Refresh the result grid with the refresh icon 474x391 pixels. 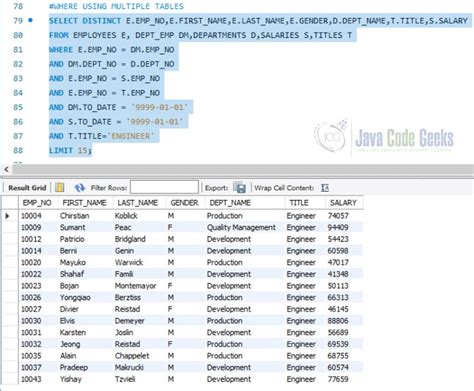point(80,188)
